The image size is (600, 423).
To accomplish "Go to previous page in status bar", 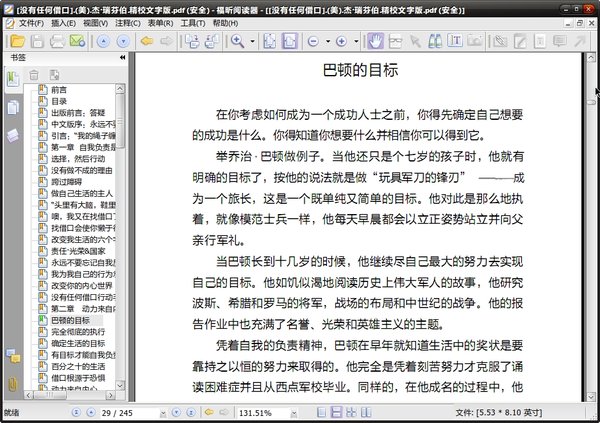I will (x=91, y=412).
